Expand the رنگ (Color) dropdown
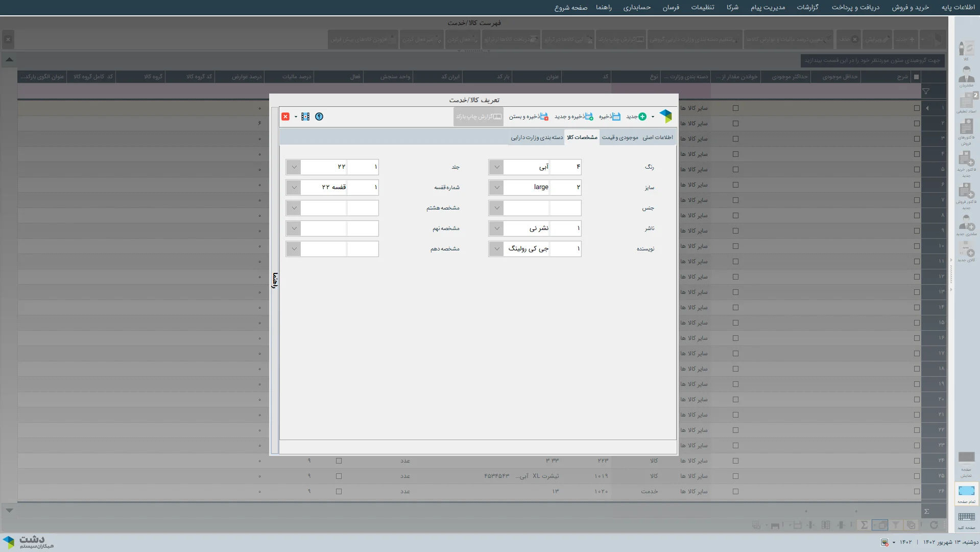The image size is (980, 552). click(496, 167)
